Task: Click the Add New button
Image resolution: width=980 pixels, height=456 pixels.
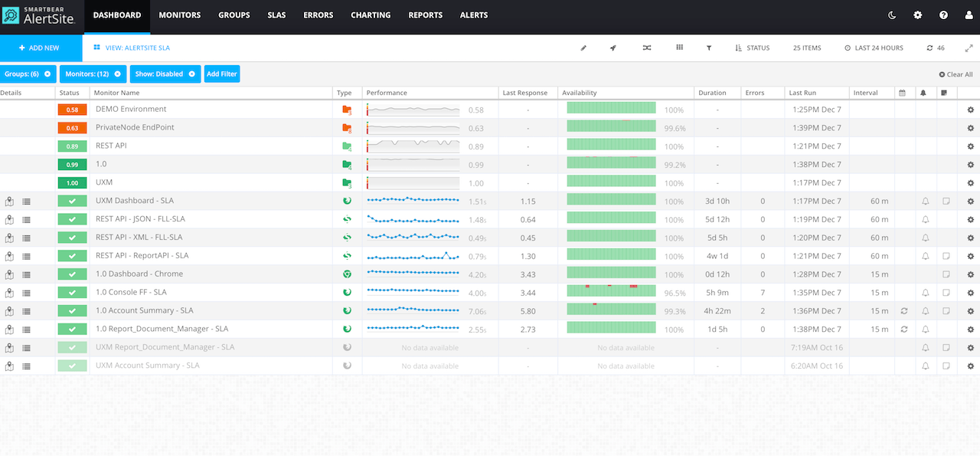Action: click(40, 48)
